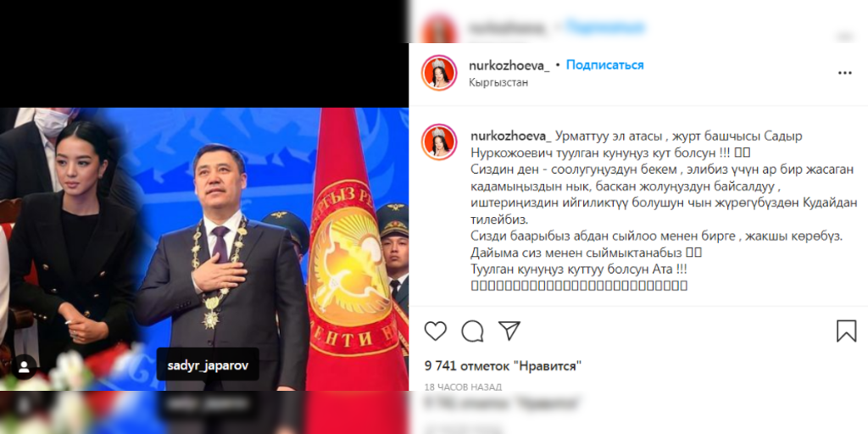Open nurkozhoeva_ username in post header

[x=509, y=66]
